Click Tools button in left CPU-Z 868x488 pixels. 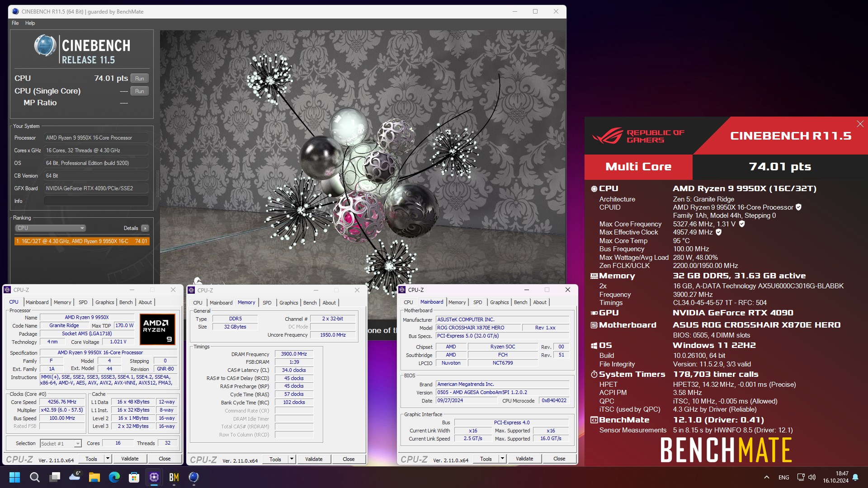pyautogui.click(x=91, y=459)
